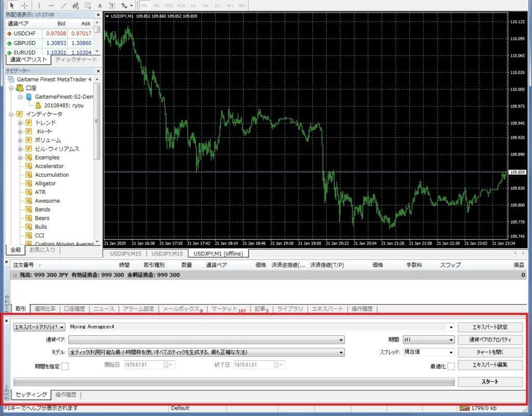Select the Bulls indicator
Image resolution: width=532 pixels, height=416 pixels.
coord(41,227)
